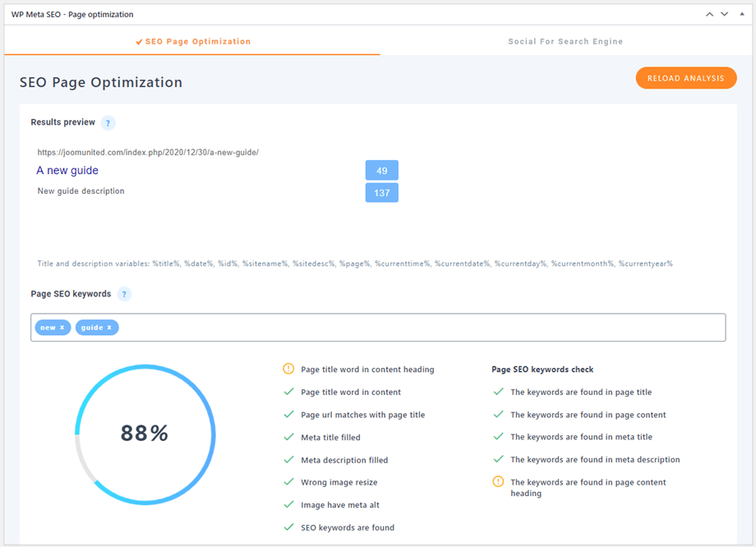Click checkmark beside Image have meta alt

288,505
